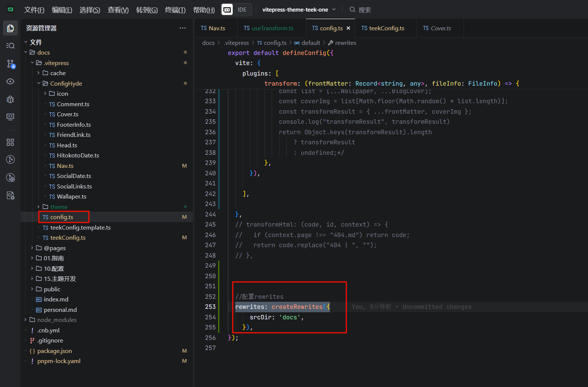Viewport: 588px width, 387px height.
Task: Open the 终端(T) menu
Action: [175, 10]
